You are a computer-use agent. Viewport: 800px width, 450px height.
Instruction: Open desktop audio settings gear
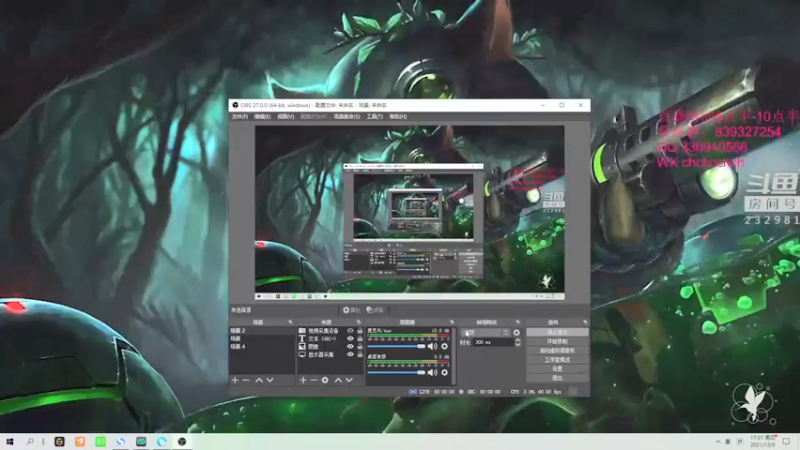coord(444,372)
